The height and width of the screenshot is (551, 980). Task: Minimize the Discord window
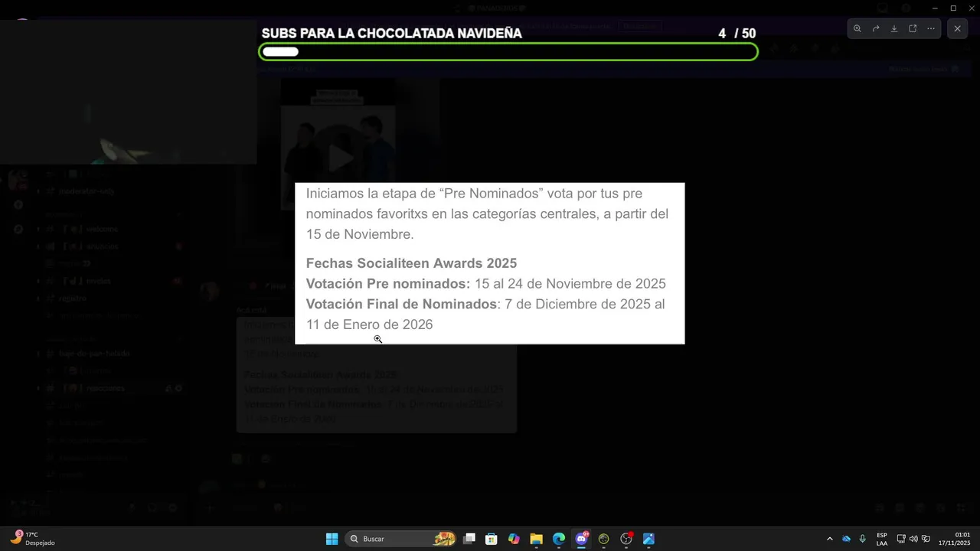pos(935,8)
